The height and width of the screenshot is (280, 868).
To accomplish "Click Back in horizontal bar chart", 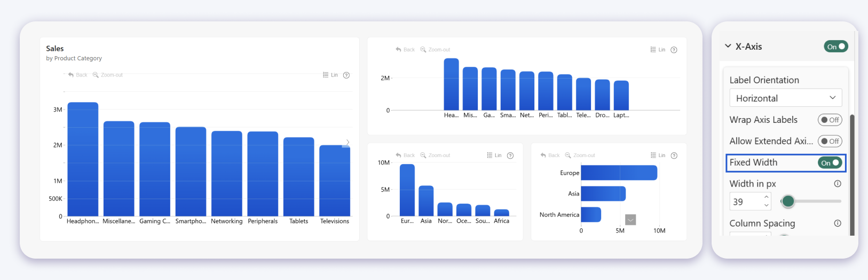I will click(550, 155).
